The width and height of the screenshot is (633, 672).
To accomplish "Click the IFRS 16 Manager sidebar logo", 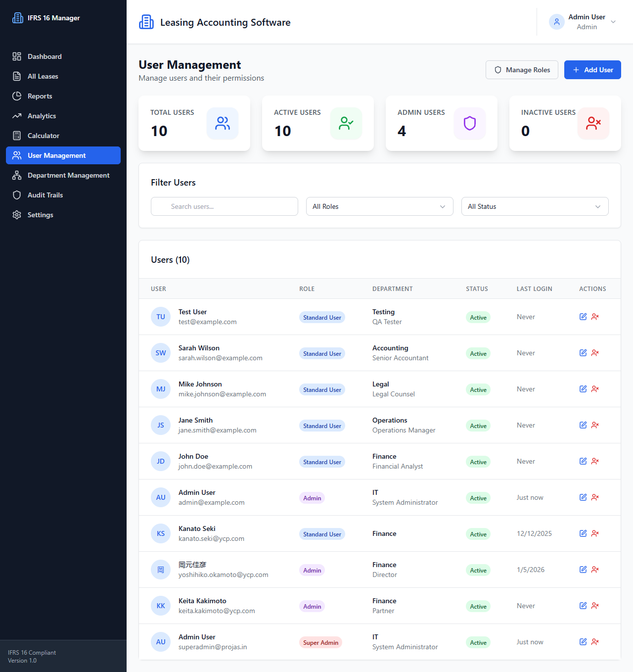I will pos(18,18).
